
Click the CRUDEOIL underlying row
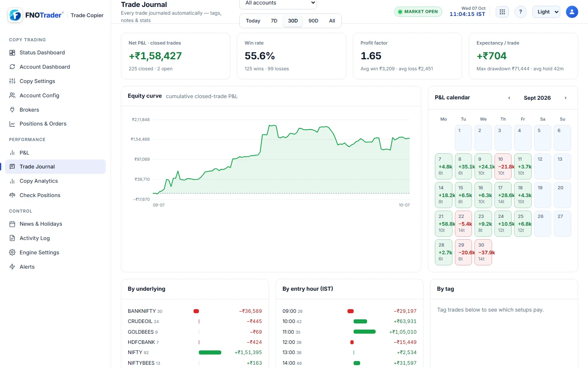[195, 321]
